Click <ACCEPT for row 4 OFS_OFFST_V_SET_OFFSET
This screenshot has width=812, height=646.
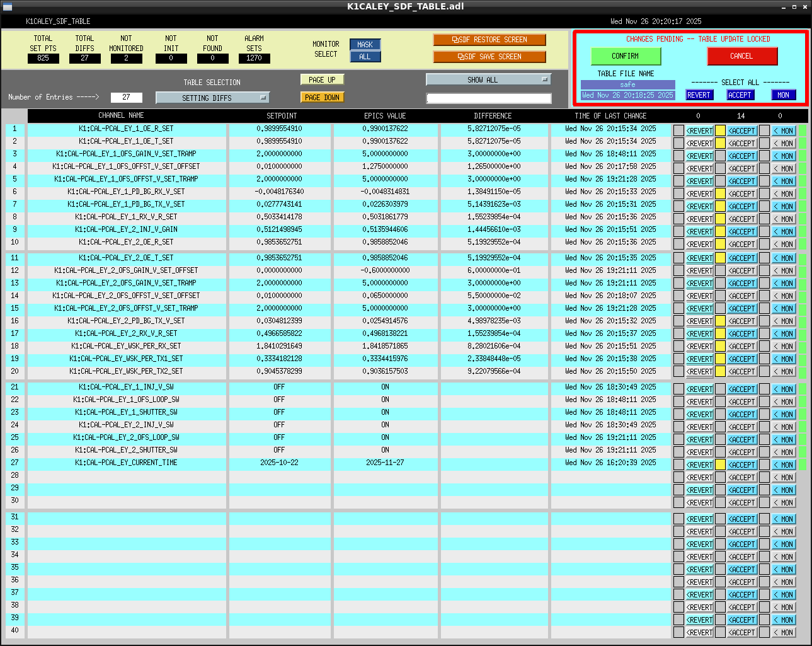tap(742, 169)
